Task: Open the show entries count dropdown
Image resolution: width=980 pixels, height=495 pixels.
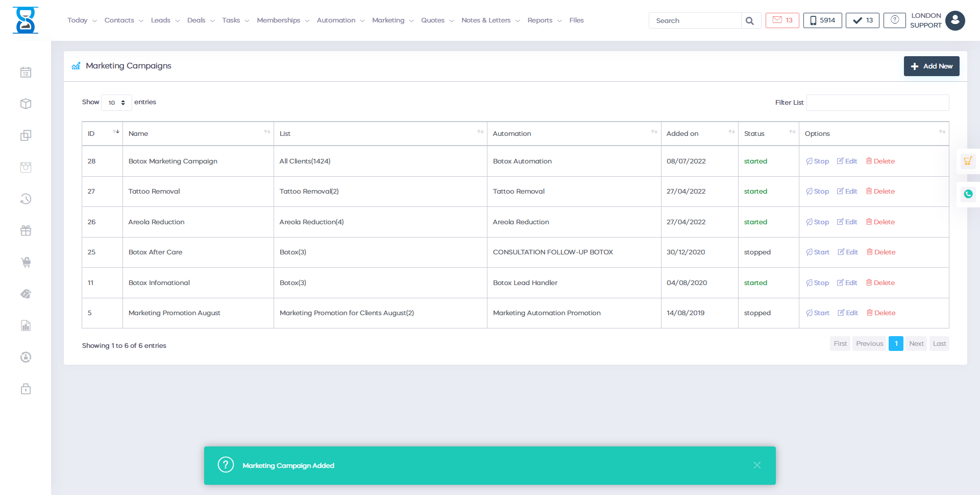Action: click(116, 103)
